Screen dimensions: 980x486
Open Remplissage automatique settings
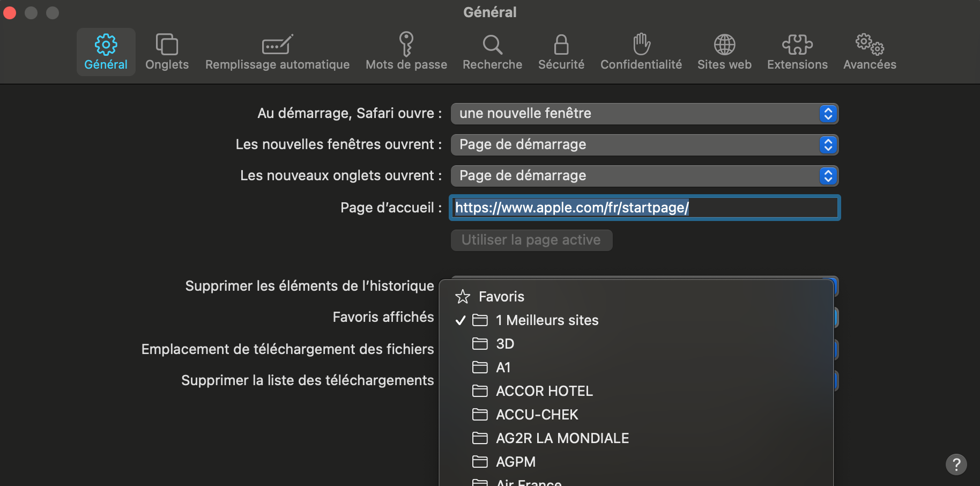tap(277, 52)
